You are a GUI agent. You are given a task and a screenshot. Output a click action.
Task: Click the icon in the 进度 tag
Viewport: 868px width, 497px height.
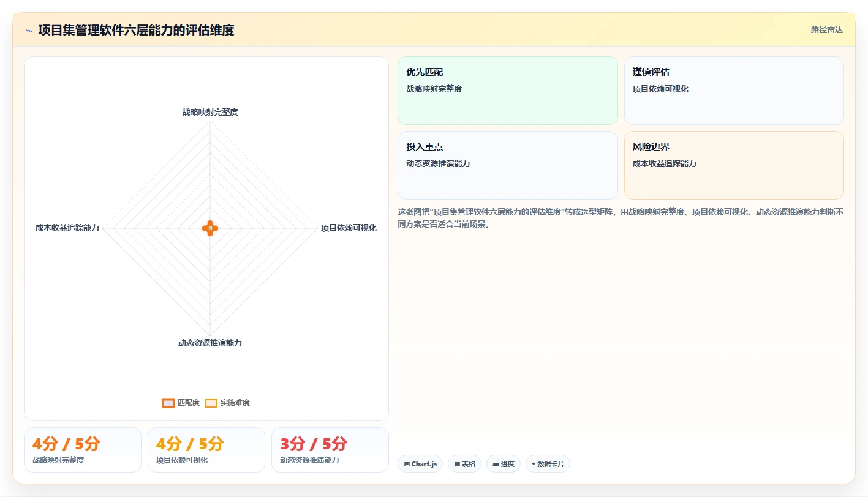pos(496,465)
